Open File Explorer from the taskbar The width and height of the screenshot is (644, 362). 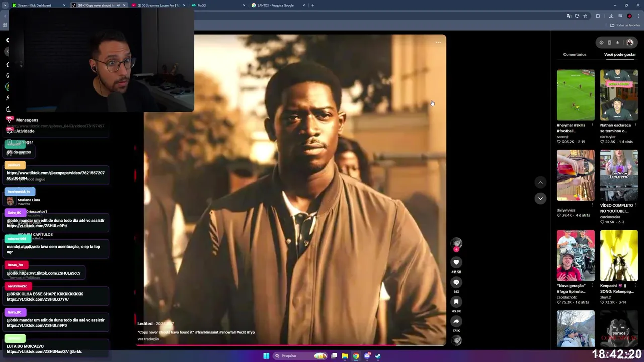coord(345,356)
